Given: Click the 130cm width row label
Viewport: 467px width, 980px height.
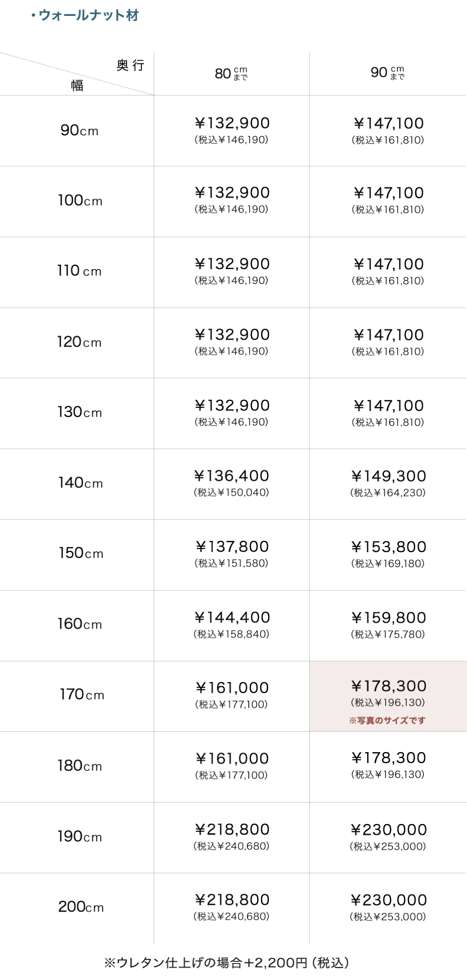Looking at the screenshot, I should 79,412.
